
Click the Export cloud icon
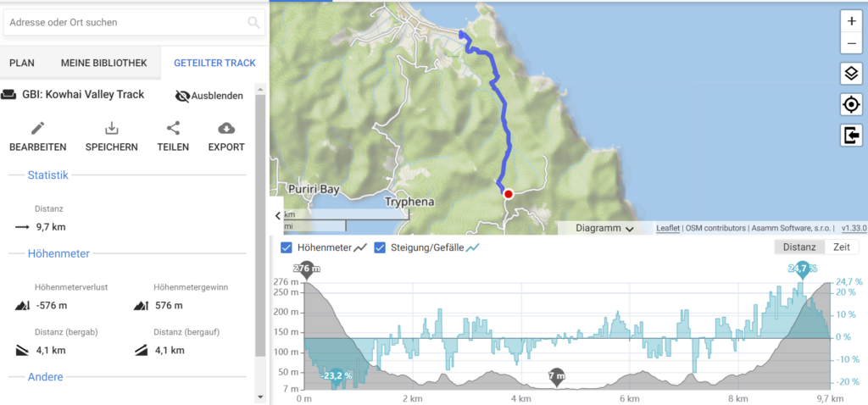coord(226,128)
